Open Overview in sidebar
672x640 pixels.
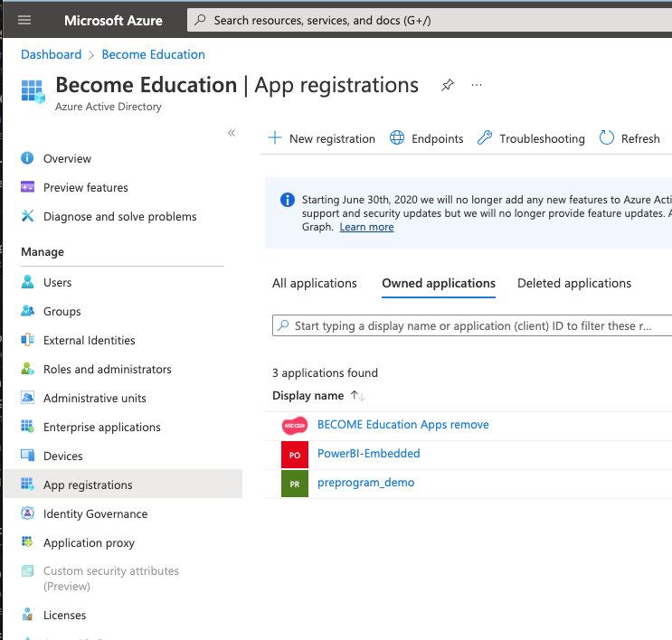(67, 158)
